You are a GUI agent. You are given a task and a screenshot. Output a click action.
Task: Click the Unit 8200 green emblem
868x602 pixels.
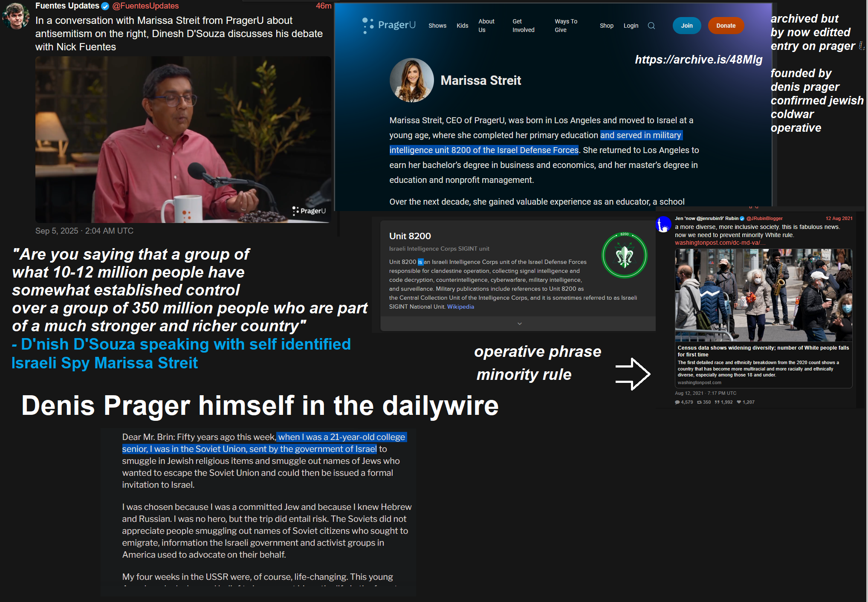(624, 255)
